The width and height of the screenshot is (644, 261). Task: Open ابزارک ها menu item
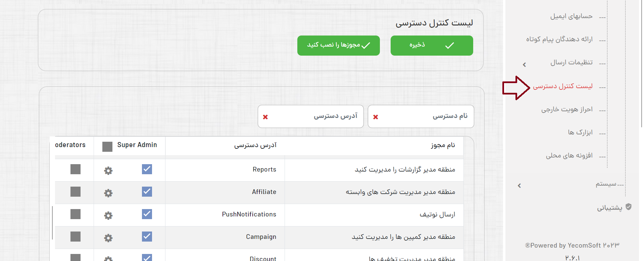click(580, 133)
